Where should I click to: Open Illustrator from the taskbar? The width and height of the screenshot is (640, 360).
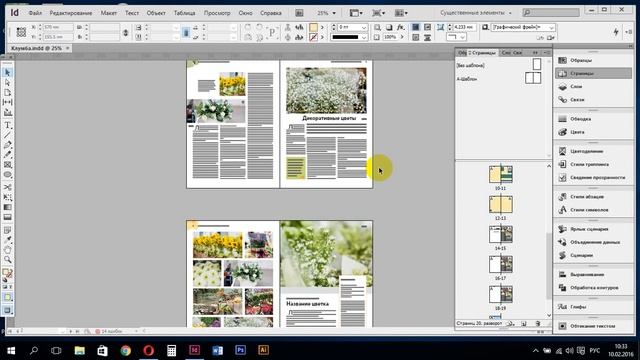pyautogui.click(x=263, y=350)
